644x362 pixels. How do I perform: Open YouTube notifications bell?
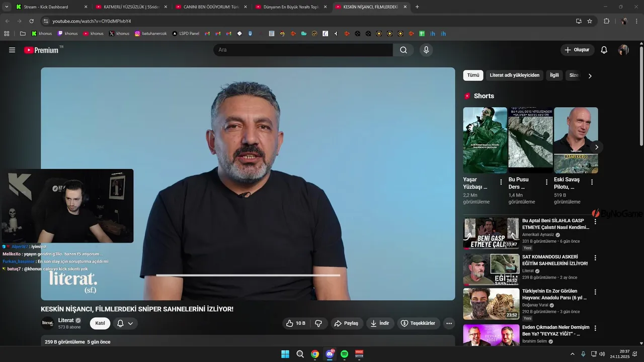[x=604, y=50]
